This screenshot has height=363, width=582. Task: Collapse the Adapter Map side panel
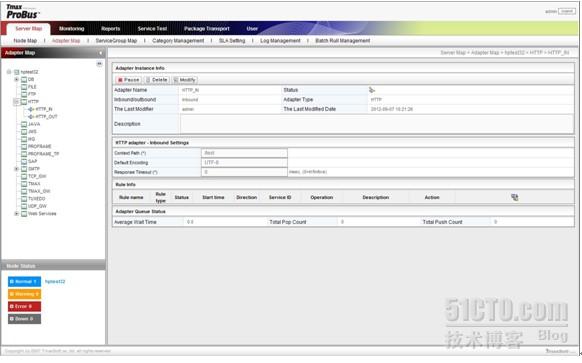[x=100, y=53]
